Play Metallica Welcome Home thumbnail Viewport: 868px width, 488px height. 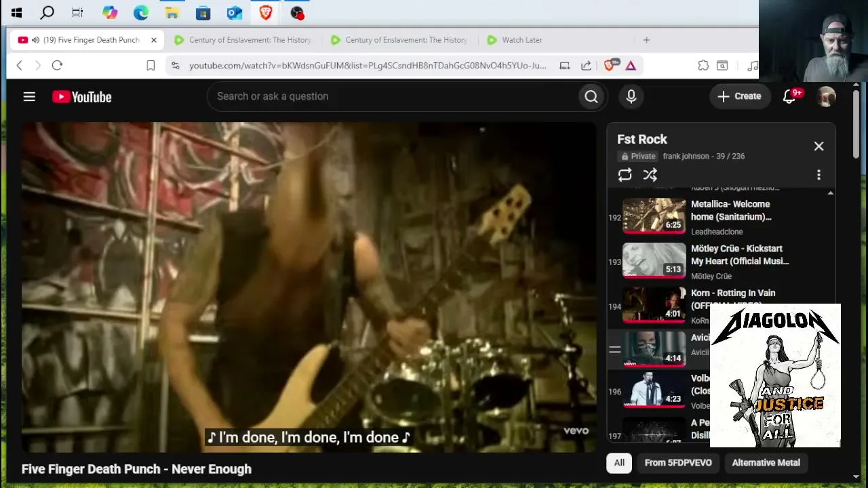pyautogui.click(x=654, y=216)
